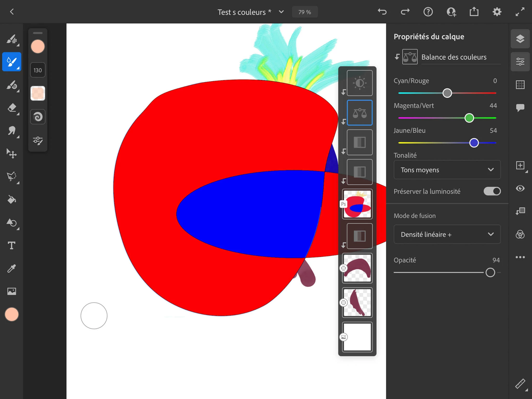Open the Place Image tool
532x399 pixels.
pyautogui.click(x=12, y=291)
